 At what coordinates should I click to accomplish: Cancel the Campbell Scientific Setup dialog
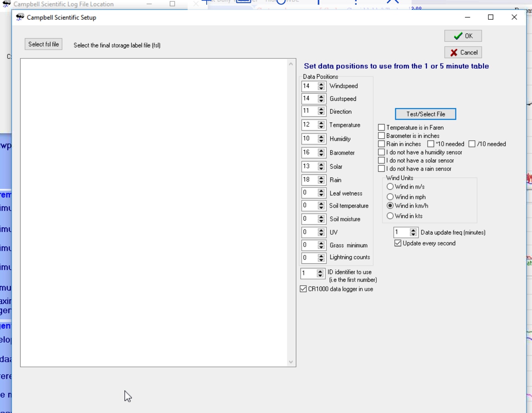click(x=463, y=52)
